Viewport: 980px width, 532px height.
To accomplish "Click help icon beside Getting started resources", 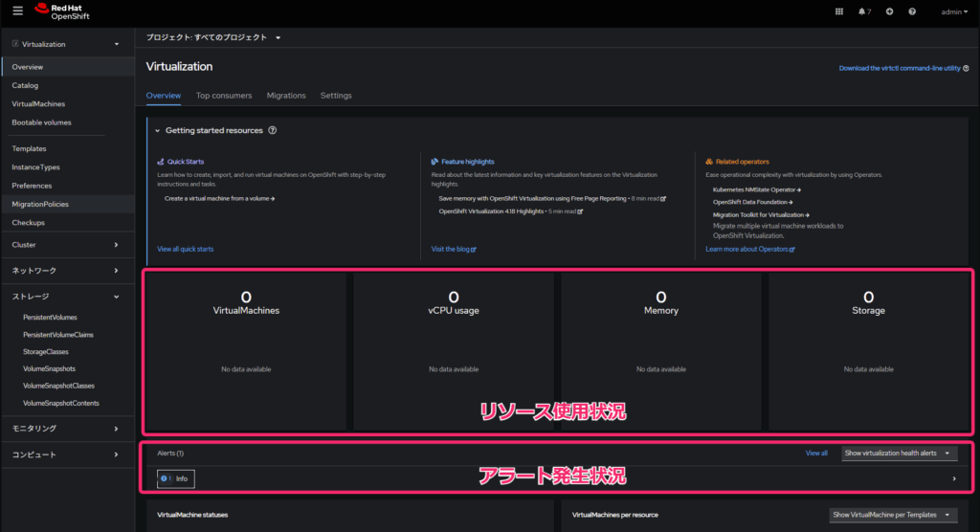I will 273,130.
